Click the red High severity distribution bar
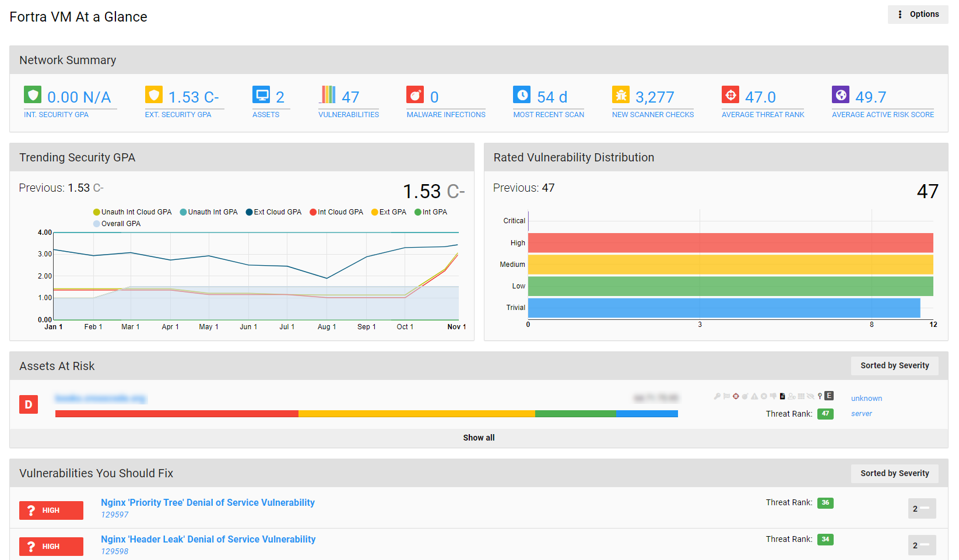959x560 pixels. 730,243
